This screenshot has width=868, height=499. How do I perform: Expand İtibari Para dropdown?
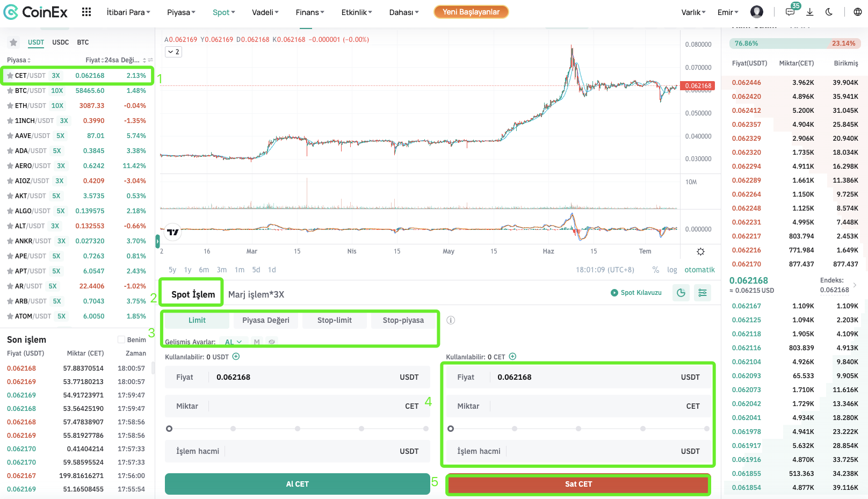tap(128, 12)
